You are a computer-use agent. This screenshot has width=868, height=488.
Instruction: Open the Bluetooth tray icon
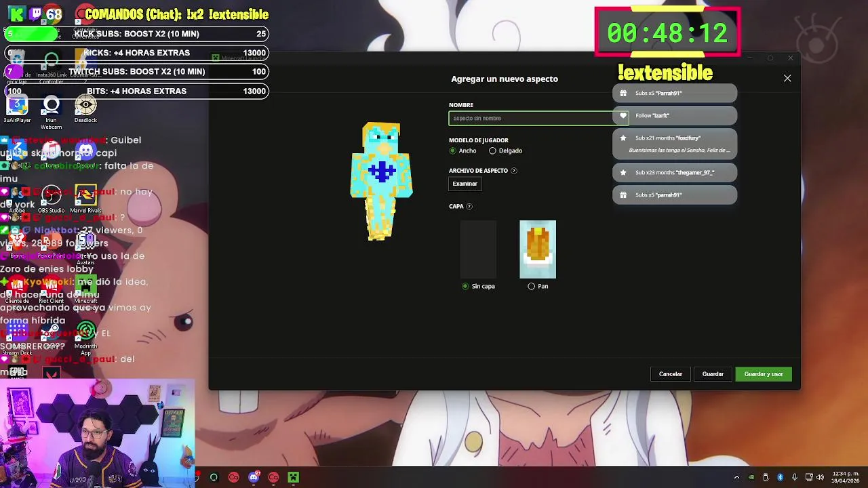(780, 478)
